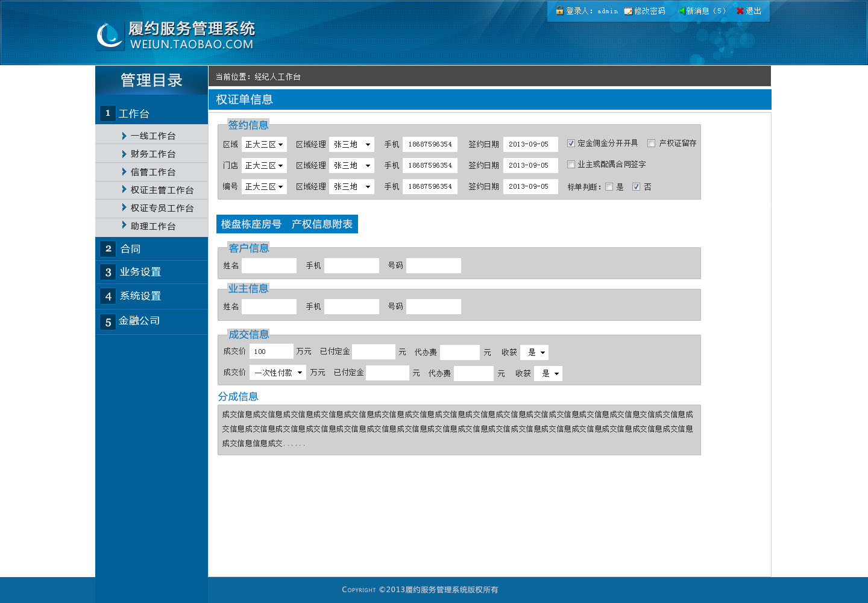Click 签约日期 field in 编号 row
This screenshot has width=868, height=603.
pyautogui.click(x=530, y=187)
